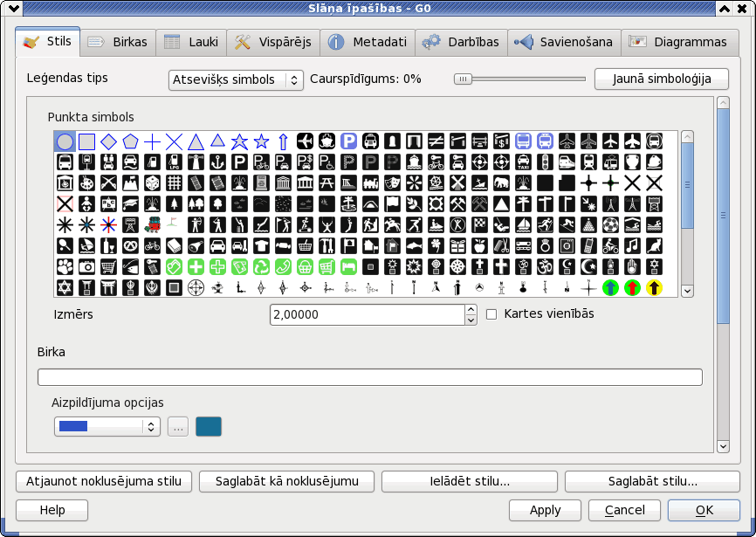Click Saglabāt kā noklusējumu
This screenshot has height=537, width=756.
click(287, 482)
